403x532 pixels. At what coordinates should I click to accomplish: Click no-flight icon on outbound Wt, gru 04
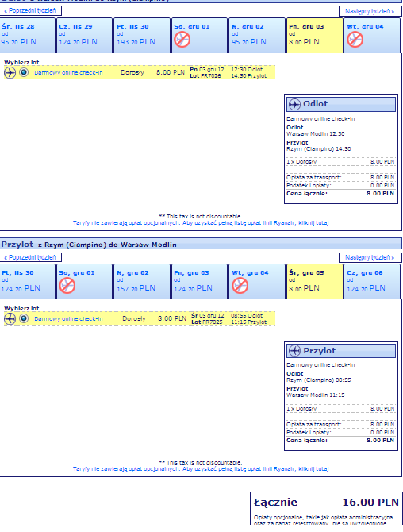[x=355, y=40]
